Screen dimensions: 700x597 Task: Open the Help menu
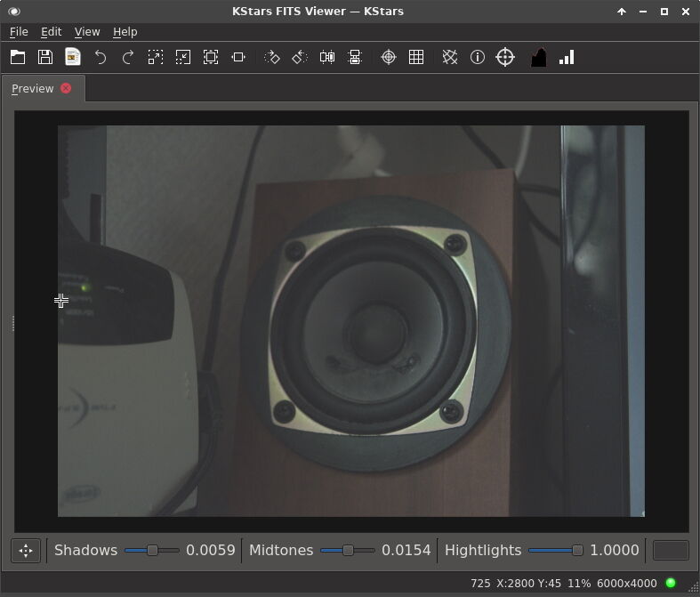click(x=125, y=31)
